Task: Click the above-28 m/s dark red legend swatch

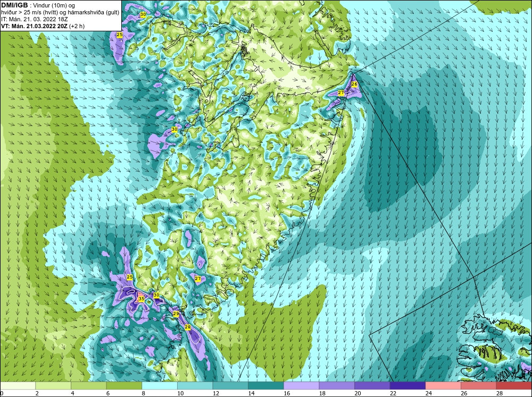Action: (x=514, y=385)
